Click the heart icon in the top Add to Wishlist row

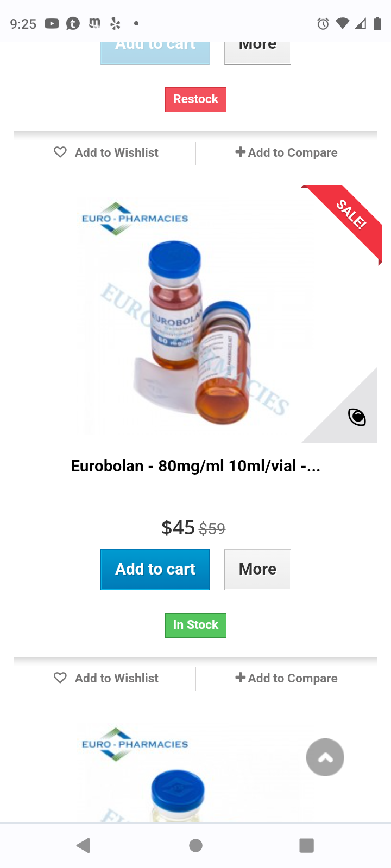click(60, 152)
